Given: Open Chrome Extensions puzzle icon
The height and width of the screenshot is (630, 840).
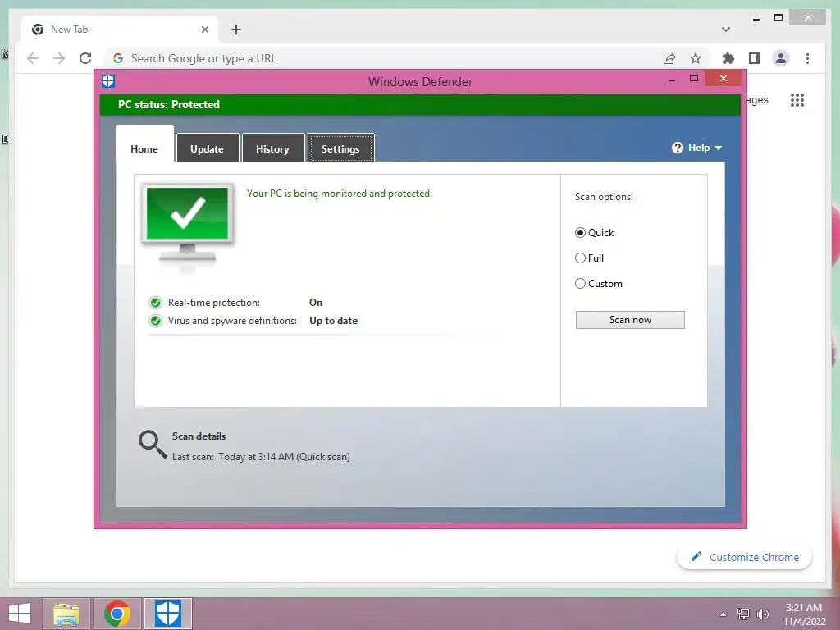Looking at the screenshot, I should pyautogui.click(x=728, y=58).
